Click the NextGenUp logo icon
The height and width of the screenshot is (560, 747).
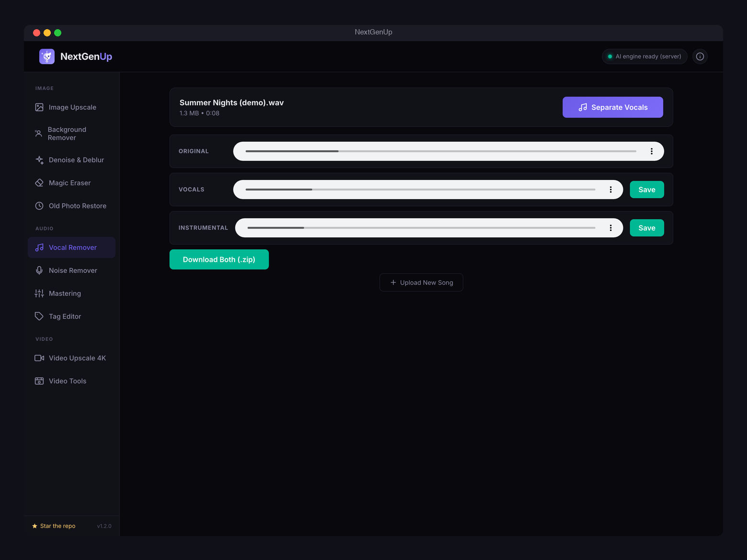coord(47,56)
